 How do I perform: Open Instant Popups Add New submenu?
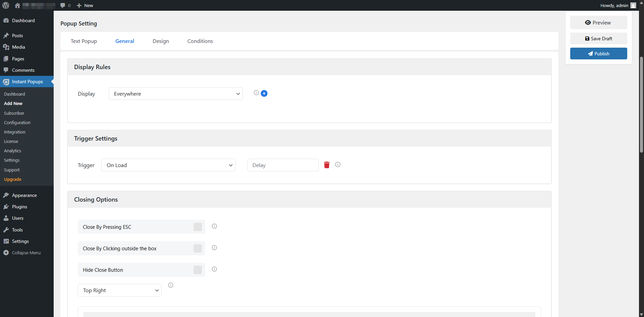pyautogui.click(x=13, y=104)
